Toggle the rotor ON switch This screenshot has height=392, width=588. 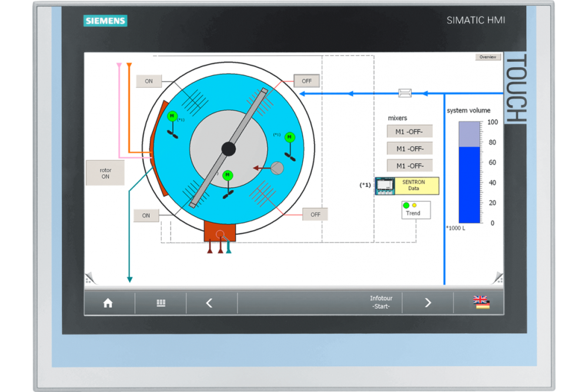pyautogui.click(x=105, y=173)
